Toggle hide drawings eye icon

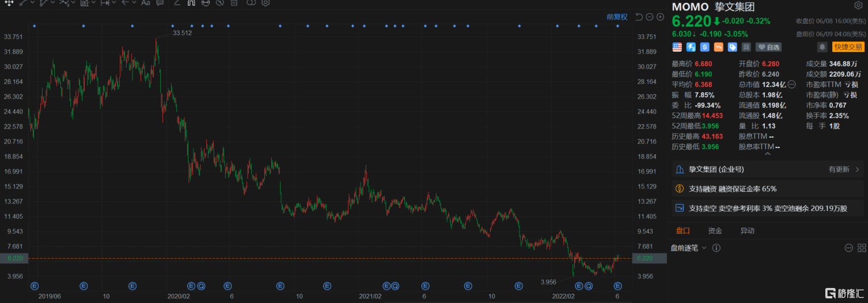219,3
